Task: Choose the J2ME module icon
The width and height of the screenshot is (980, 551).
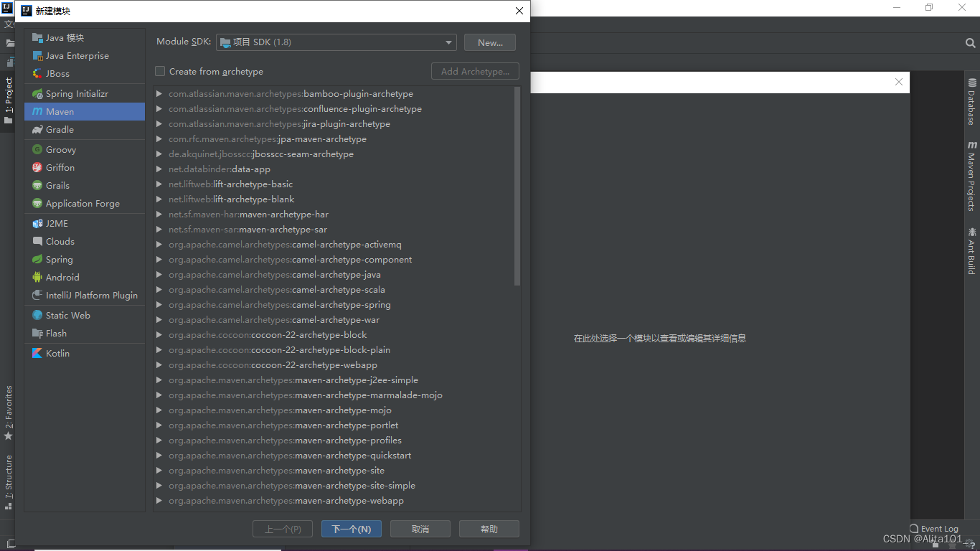Action: tap(37, 224)
